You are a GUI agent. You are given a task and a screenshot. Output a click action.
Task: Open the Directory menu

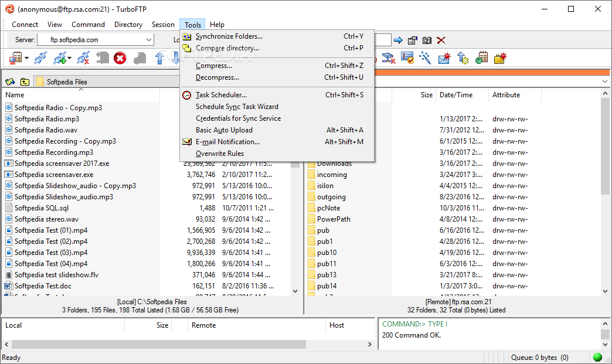[x=128, y=25]
